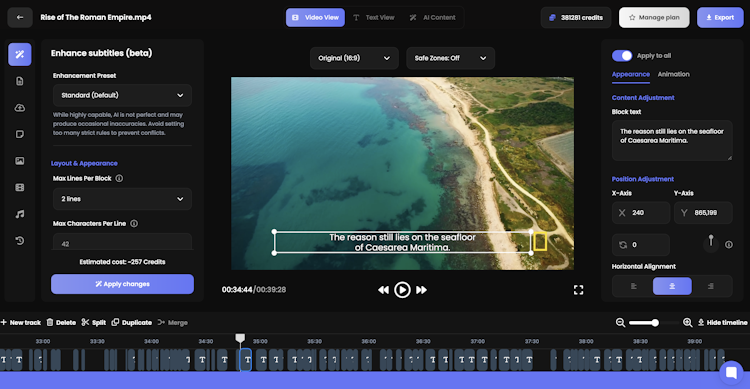Open the chat support bubble
750x389 pixels.
point(731,372)
